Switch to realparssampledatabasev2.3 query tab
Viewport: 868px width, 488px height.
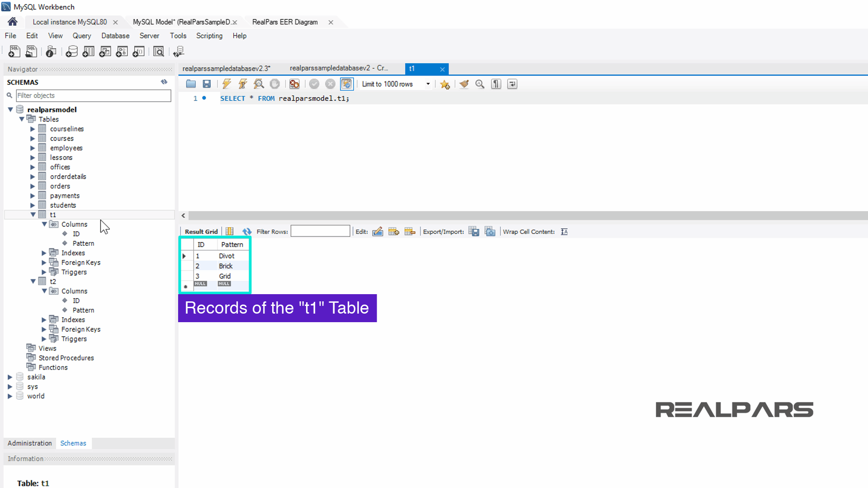226,68
